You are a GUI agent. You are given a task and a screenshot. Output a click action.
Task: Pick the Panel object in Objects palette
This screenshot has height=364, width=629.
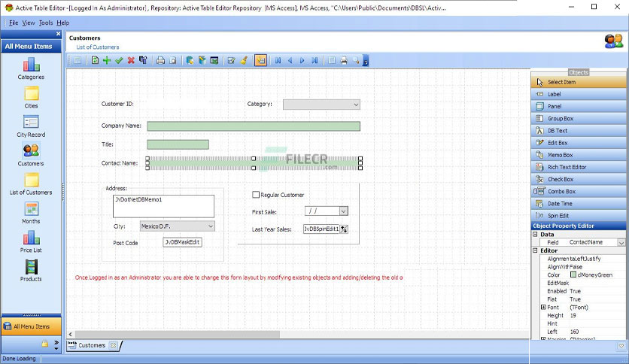click(x=579, y=106)
